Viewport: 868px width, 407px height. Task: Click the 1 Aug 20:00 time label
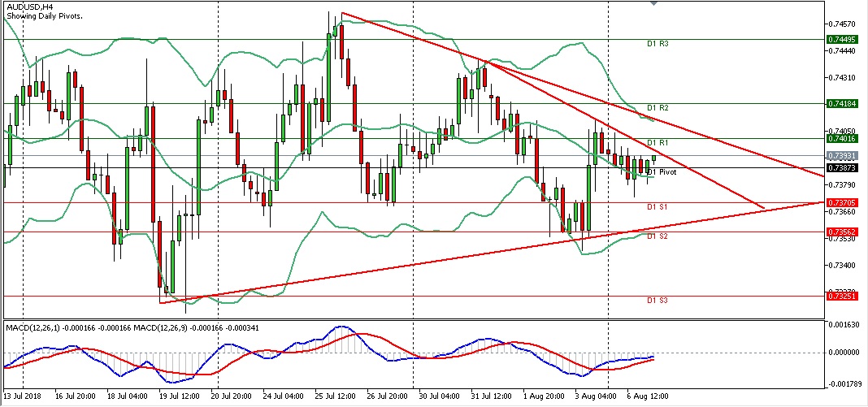[x=545, y=396]
